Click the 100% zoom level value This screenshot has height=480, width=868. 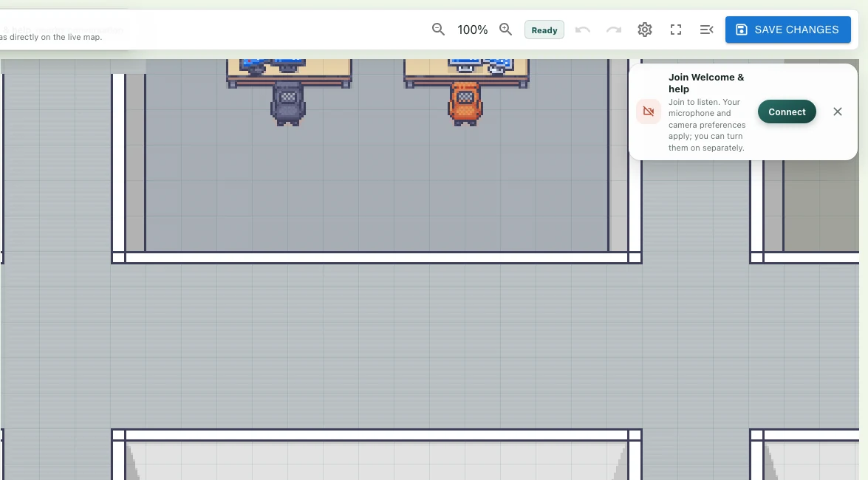tap(472, 30)
